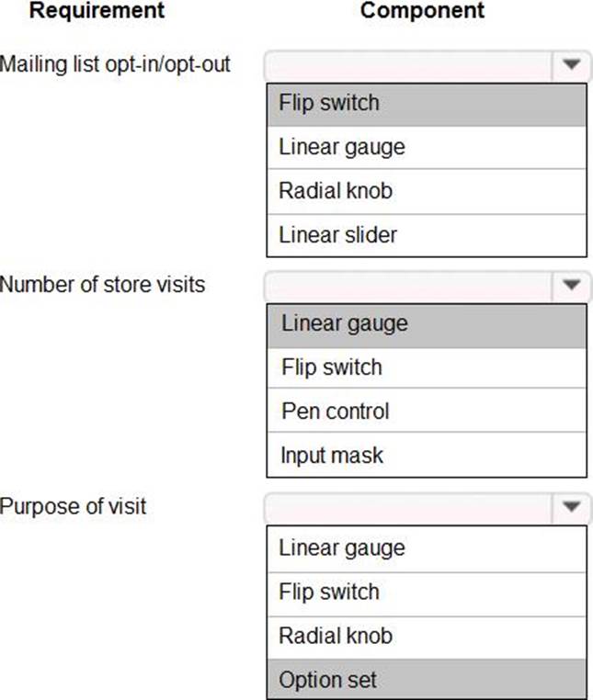
Task: Click the Purpose of visit combo box field
Action: pos(409,506)
